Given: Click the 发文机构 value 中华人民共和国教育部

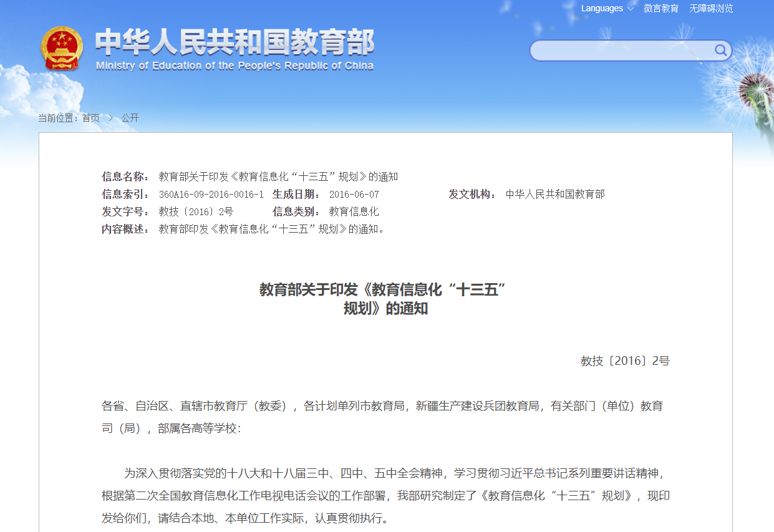Looking at the screenshot, I should coord(555,194).
